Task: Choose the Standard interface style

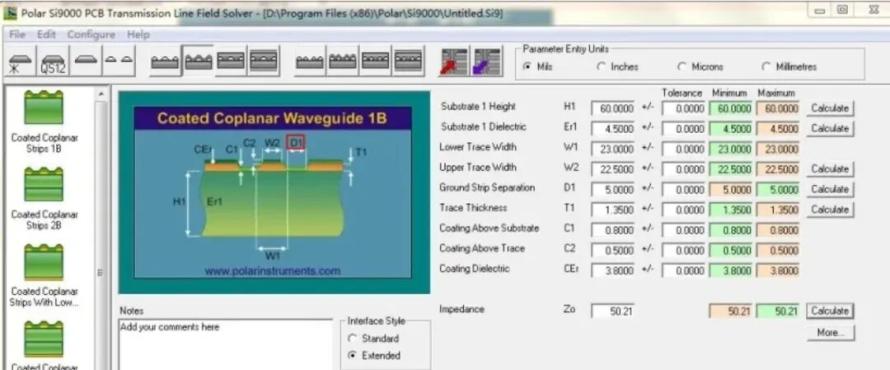Action: click(375, 339)
